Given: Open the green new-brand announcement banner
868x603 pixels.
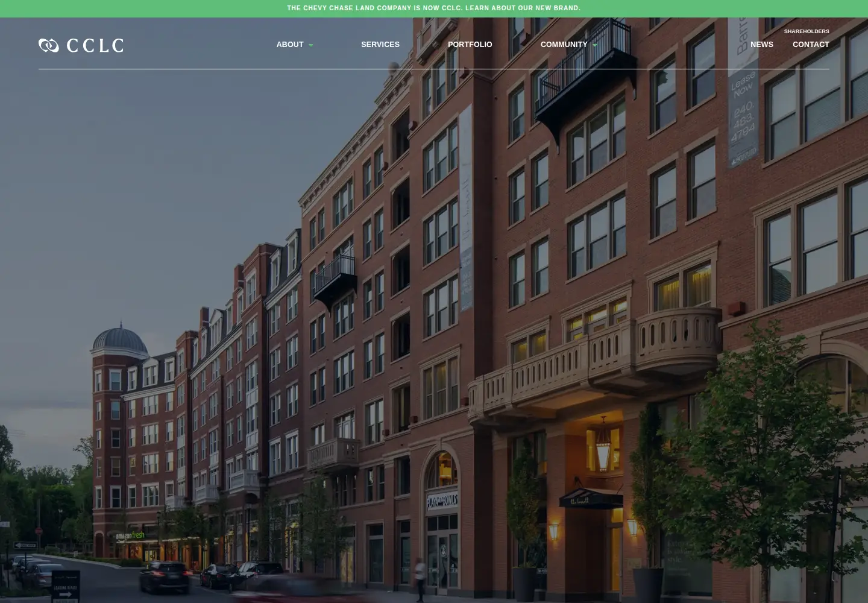Looking at the screenshot, I should [x=434, y=8].
